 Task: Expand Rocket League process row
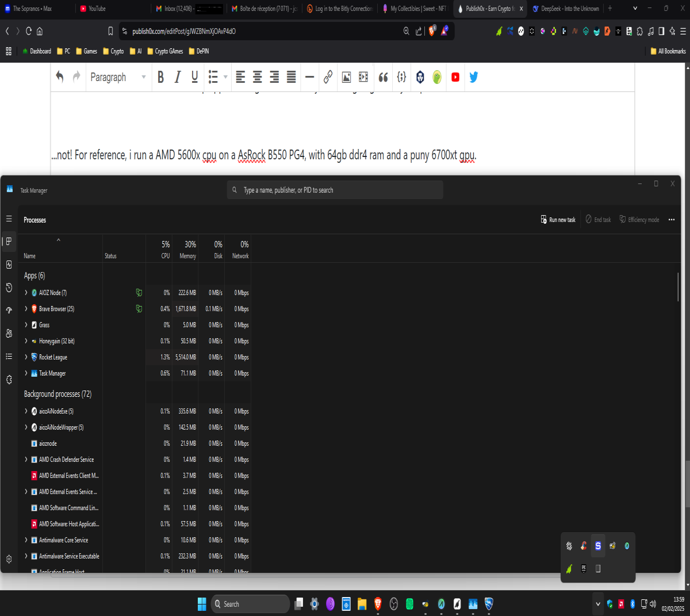pos(26,357)
